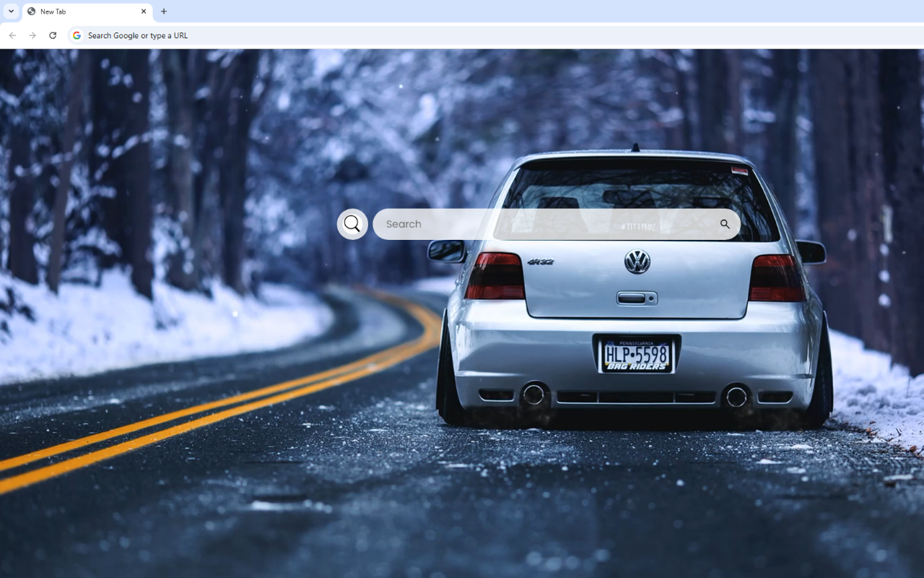
Task: Click the forward navigation arrow
Action: point(32,35)
